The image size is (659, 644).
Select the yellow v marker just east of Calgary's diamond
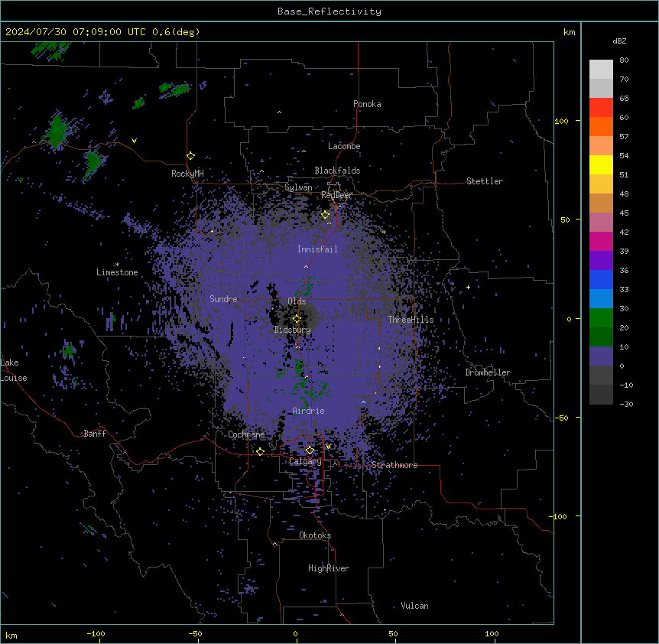click(328, 447)
